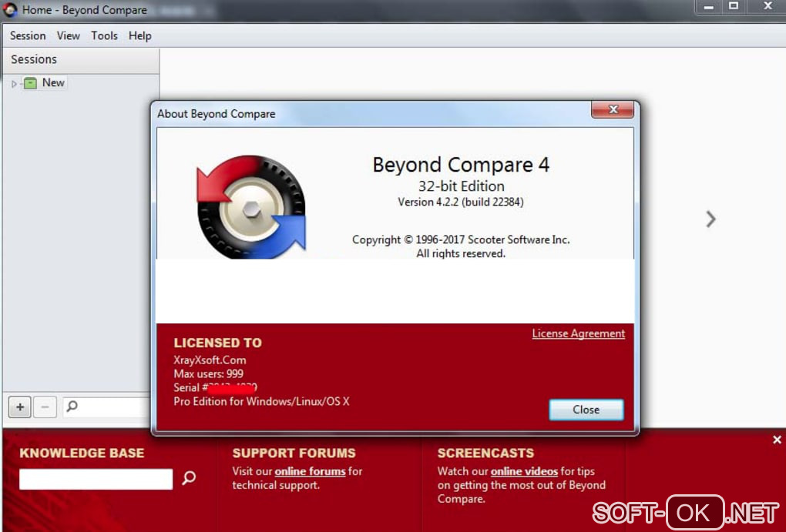
Task: Click the 'KNOWLEDGE BASE' heading
Action: tap(82, 453)
